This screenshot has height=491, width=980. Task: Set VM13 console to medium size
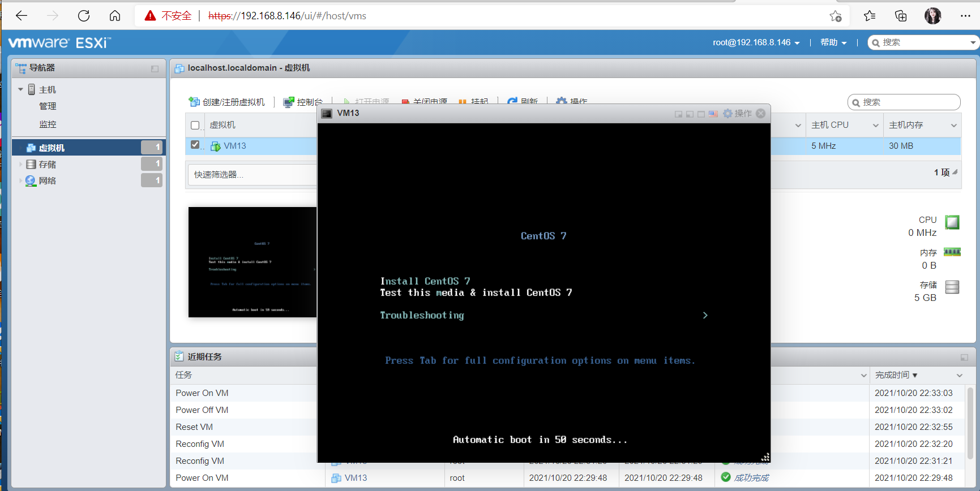(x=690, y=114)
